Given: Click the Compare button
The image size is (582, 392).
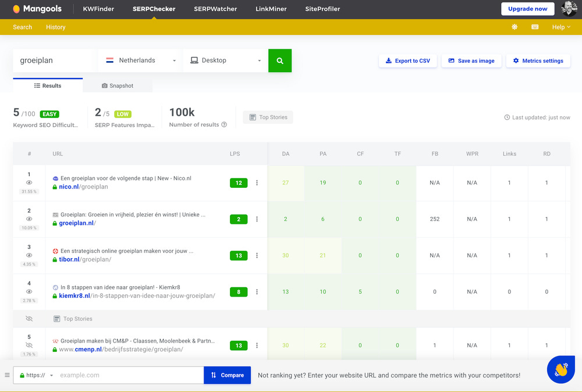Looking at the screenshot, I should 227,375.
